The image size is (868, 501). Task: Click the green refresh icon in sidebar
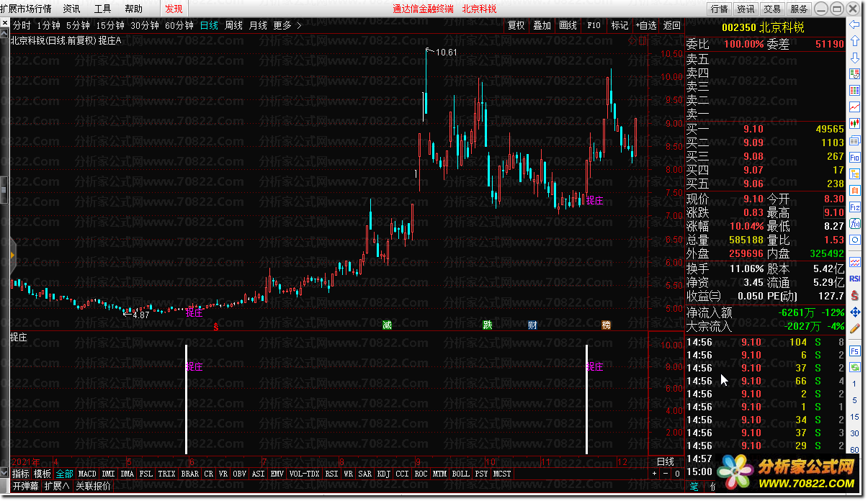854,367
